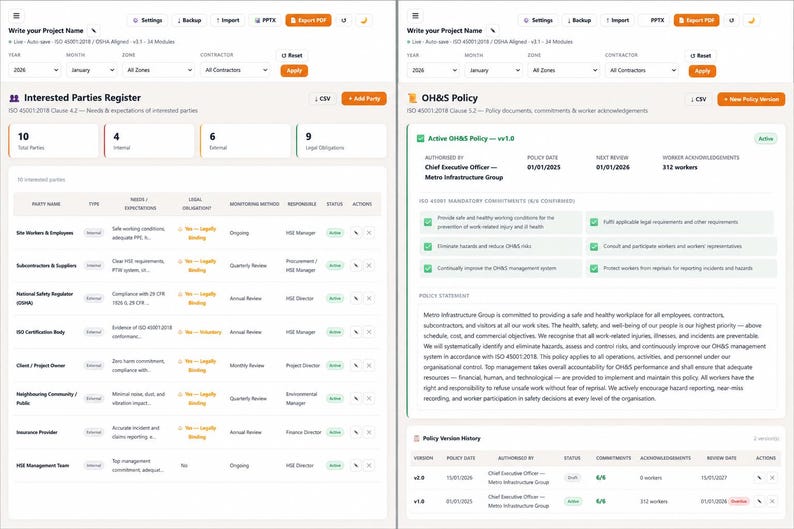This screenshot has width=794, height=529.
Task: Delete National Safety Regulator (OSHA) row
Action: pyautogui.click(x=369, y=298)
